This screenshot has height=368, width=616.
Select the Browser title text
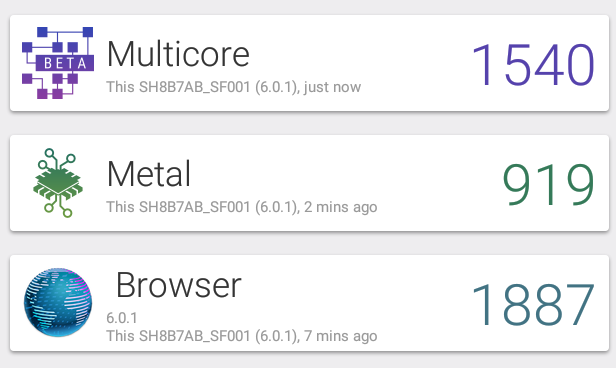(178, 285)
